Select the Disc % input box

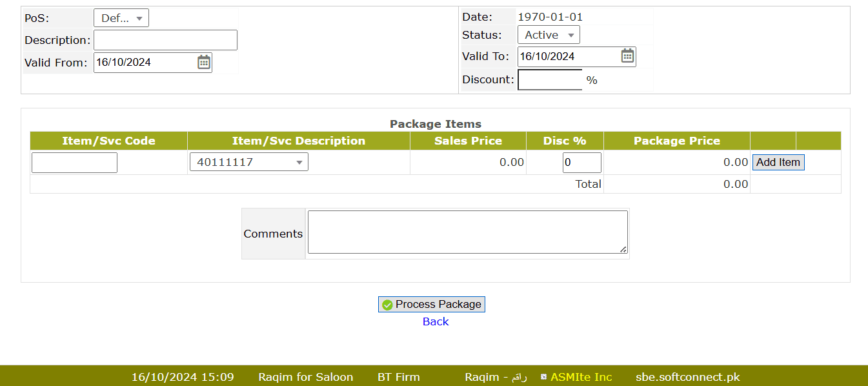[x=581, y=162]
